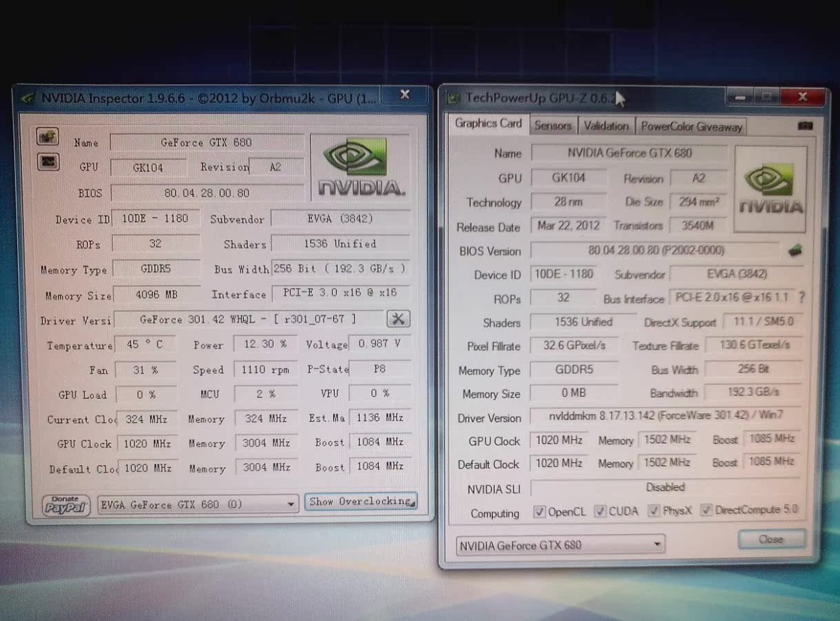The height and width of the screenshot is (621, 840).
Task: Click GPU-Z BIOS Version field
Action: (656, 250)
